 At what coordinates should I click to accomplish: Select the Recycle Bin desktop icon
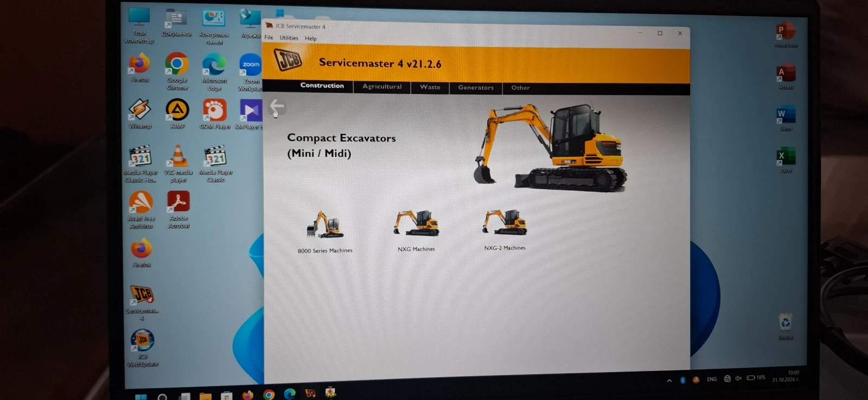pos(785,327)
